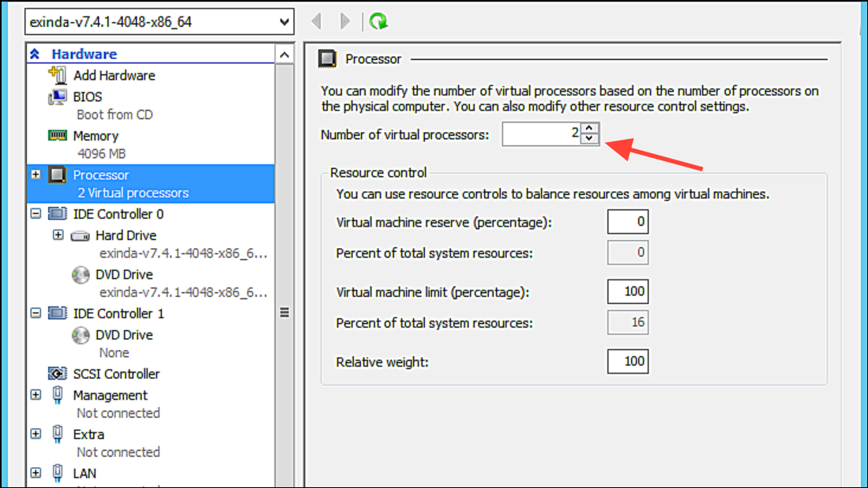Click the Virtual machine limit percentage field
This screenshot has width=868, height=488.
tap(628, 291)
